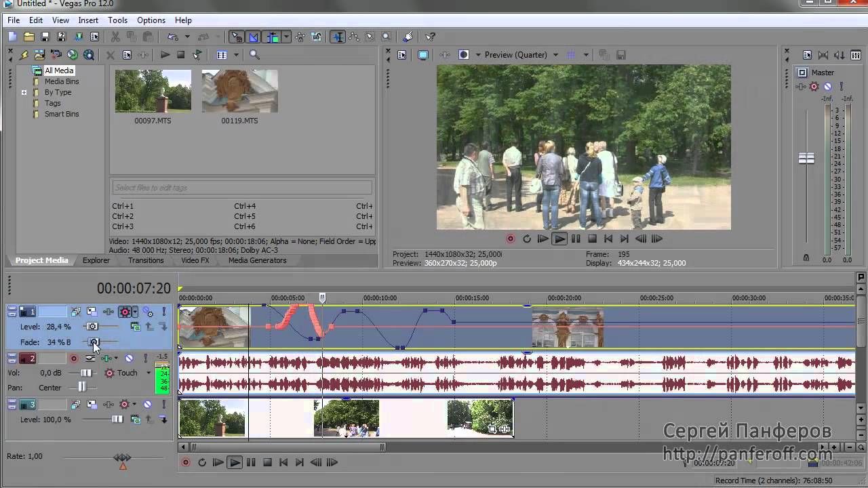Click Stop in the video preview transport
868x488 pixels.
[592, 239]
